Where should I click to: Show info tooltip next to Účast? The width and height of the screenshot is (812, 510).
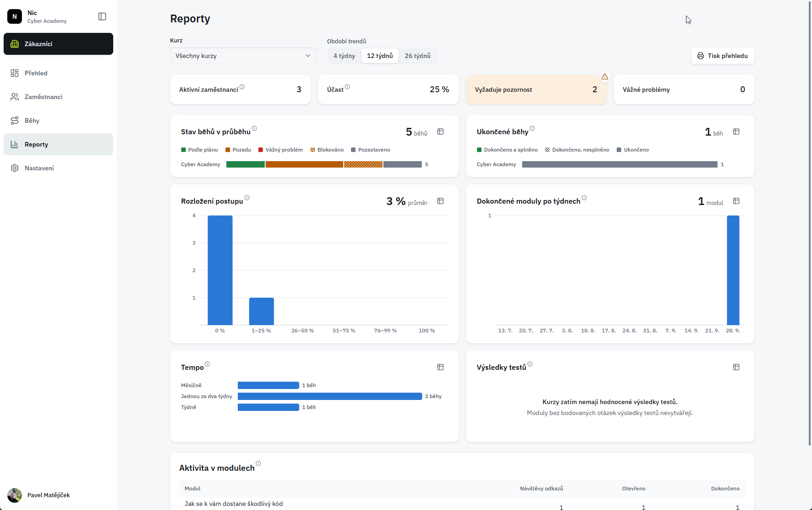click(347, 87)
